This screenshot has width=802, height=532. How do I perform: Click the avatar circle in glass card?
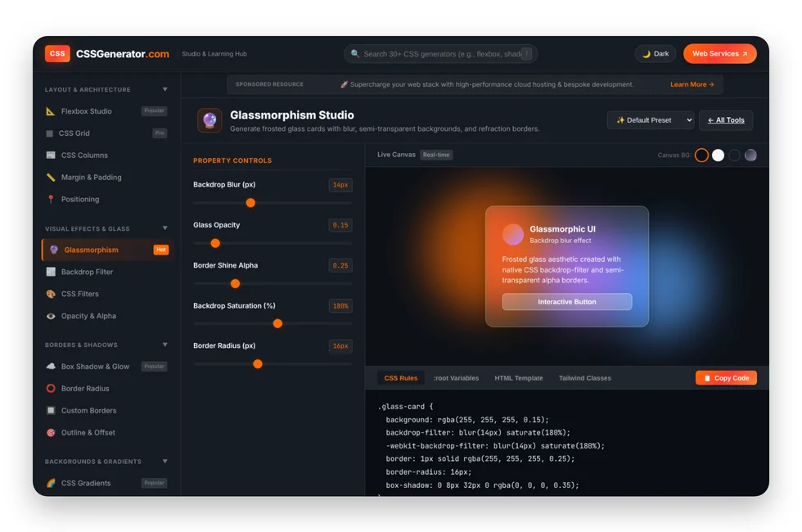click(513, 234)
